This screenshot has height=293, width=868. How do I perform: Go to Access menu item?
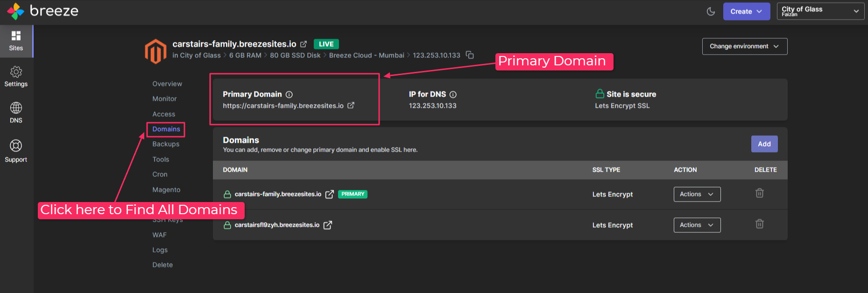[x=163, y=114]
